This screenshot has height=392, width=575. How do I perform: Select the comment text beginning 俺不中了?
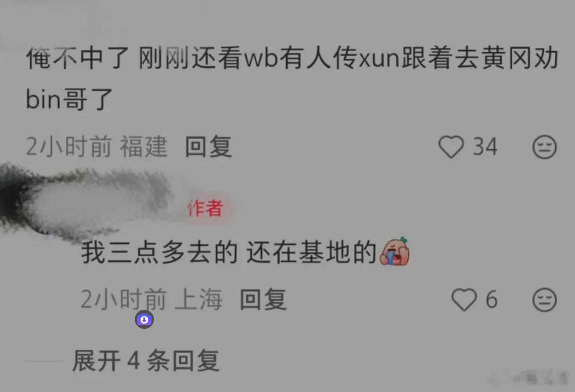(292, 80)
